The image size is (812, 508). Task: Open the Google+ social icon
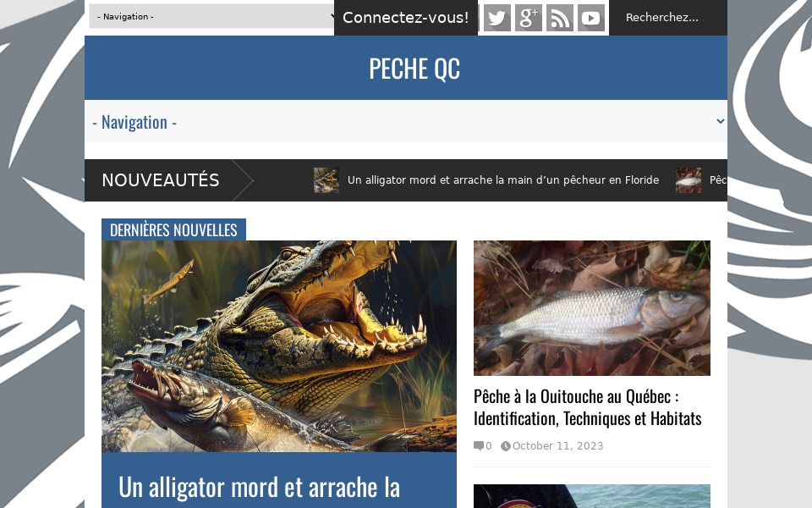coord(528,17)
